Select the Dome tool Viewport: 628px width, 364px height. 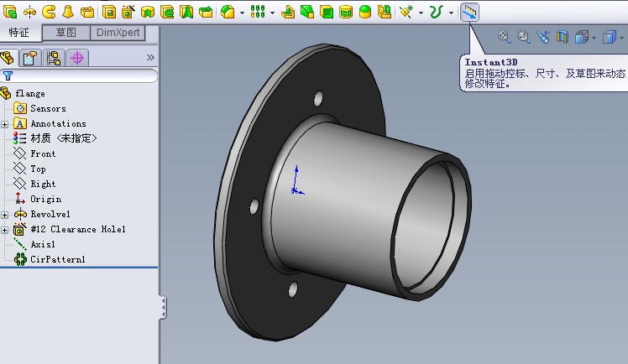[365, 12]
